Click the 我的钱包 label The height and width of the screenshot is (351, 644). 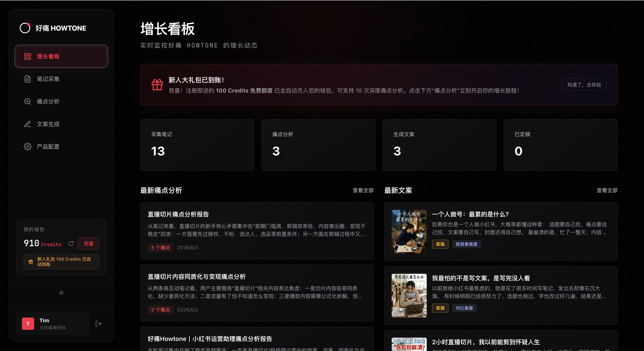[34, 229]
